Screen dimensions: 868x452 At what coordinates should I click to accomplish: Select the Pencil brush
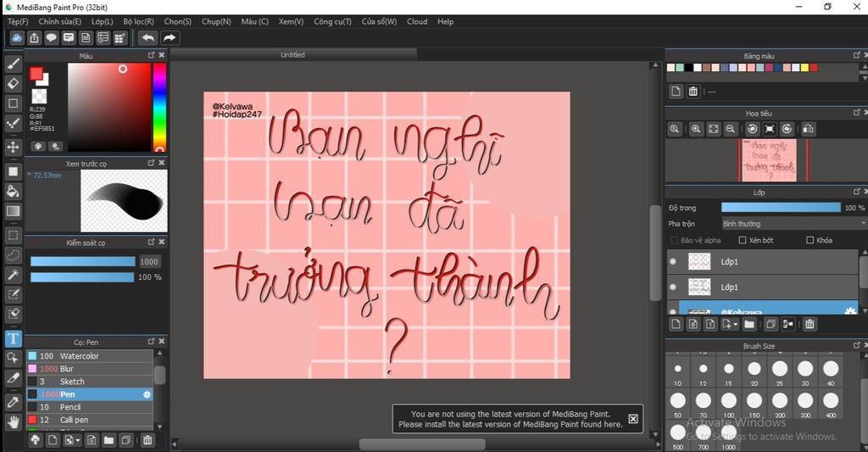(90, 407)
